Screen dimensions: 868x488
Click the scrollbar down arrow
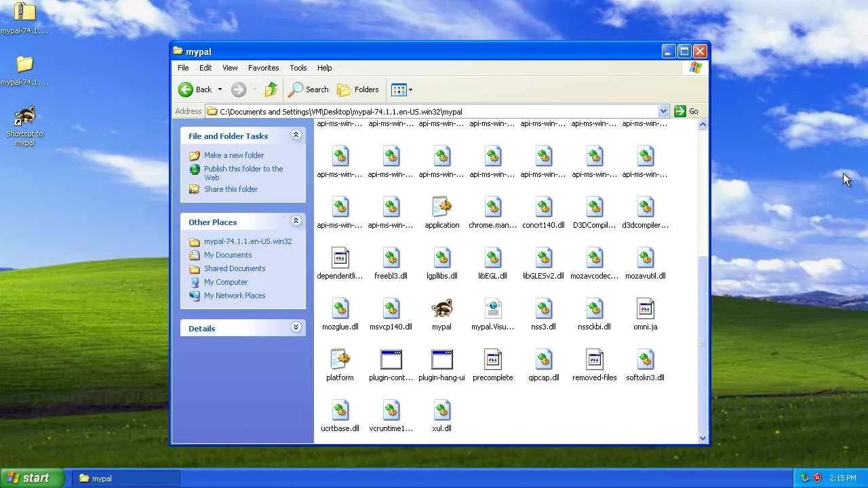703,439
